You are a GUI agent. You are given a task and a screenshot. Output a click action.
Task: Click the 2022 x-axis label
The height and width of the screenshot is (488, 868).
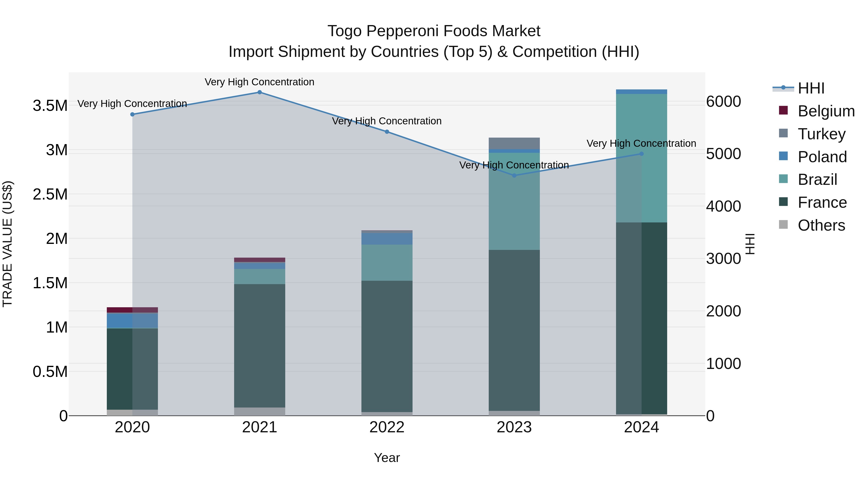point(387,427)
